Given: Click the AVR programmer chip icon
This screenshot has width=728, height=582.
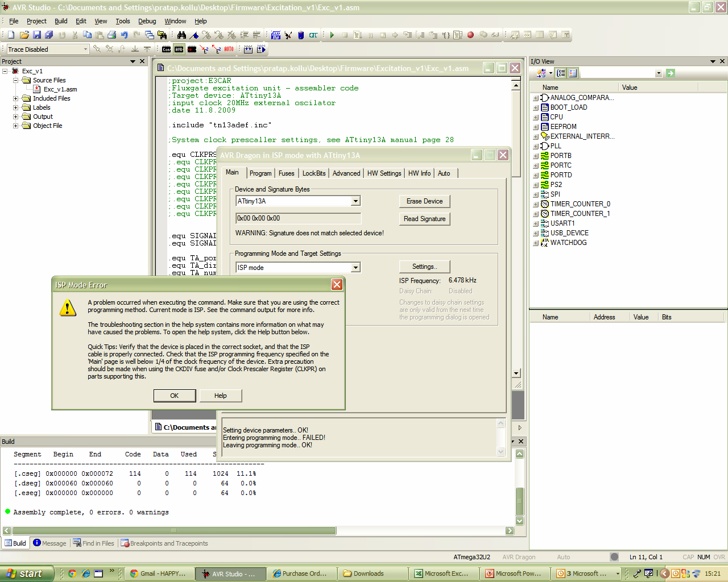Looking at the screenshot, I should pyautogui.click(x=179, y=49).
